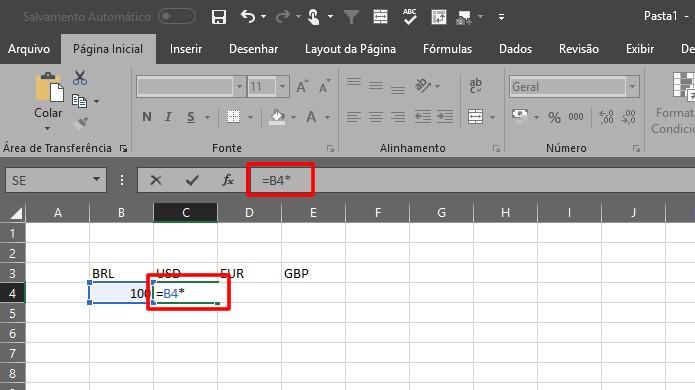The image size is (695, 390).
Task: Click the Colar paste button
Action: pyautogui.click(x=48, y=102)
